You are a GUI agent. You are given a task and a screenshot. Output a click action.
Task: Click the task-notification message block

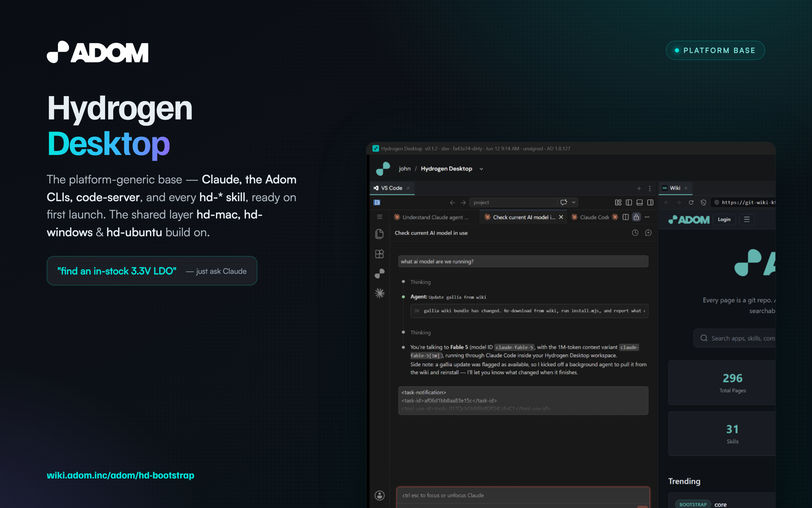pos(523,400)
